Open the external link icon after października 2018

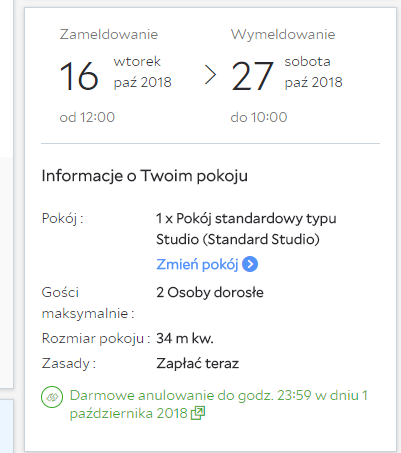(x=198, y=413)
